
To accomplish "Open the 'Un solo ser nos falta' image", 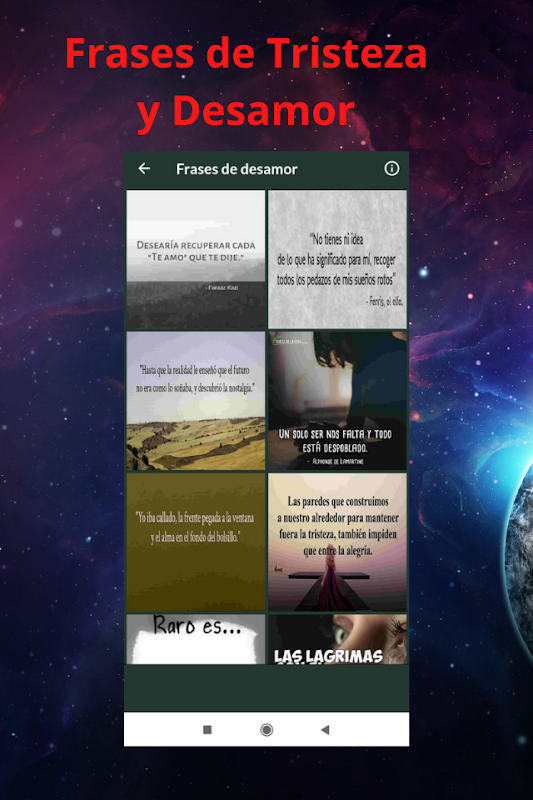I will pyautogui.click(x=338, y=401).
